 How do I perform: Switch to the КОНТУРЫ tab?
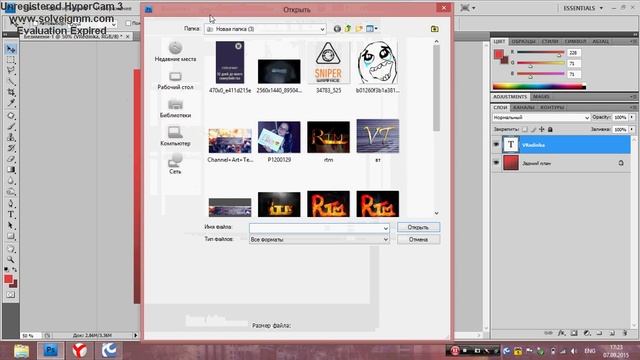pos(552,107)
